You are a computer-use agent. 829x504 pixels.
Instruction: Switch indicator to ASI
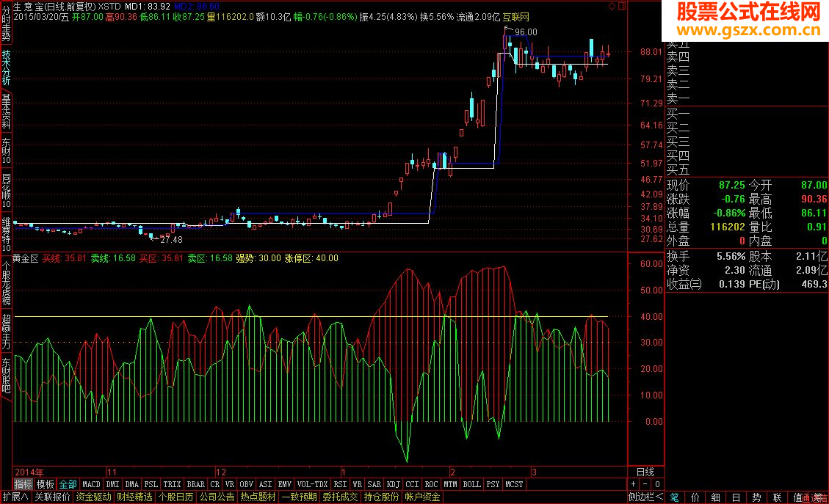[x=265, y=484]
